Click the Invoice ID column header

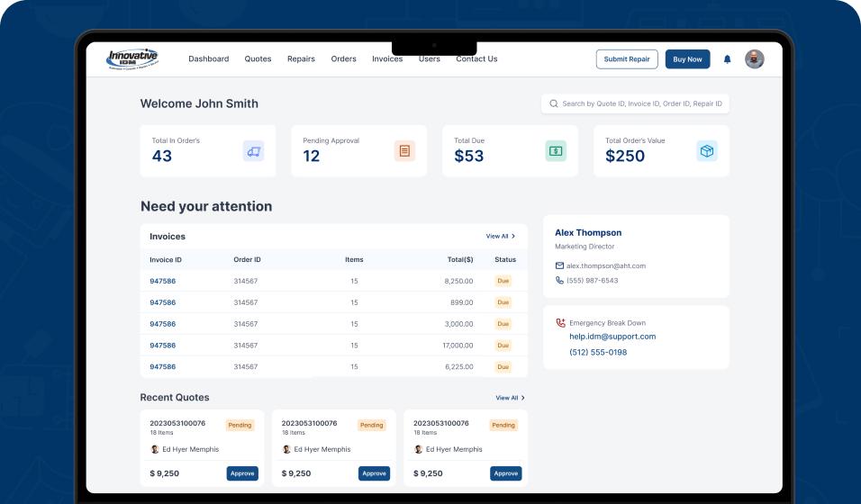click(166, 260)
